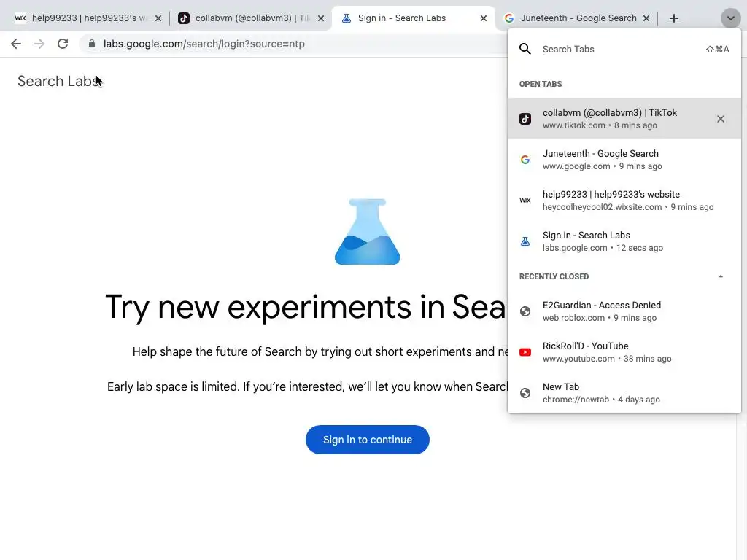Open help99233's website from the open tabs list

coord(624,201)
